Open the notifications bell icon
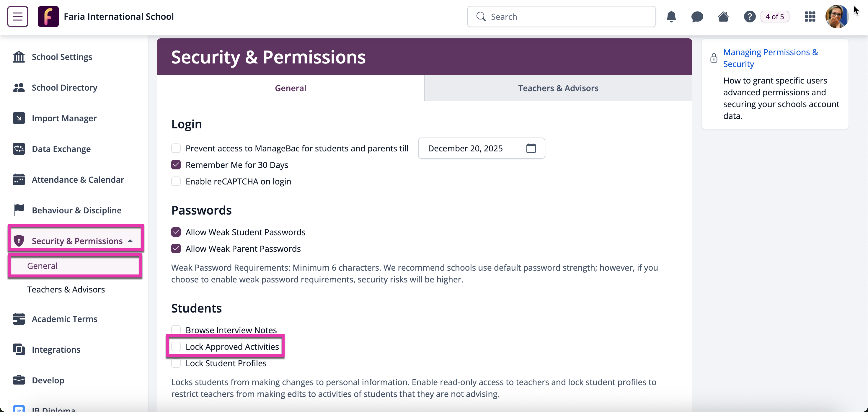Screen dimensions: 868x412 pyautogui.click(x=671, y=17)
